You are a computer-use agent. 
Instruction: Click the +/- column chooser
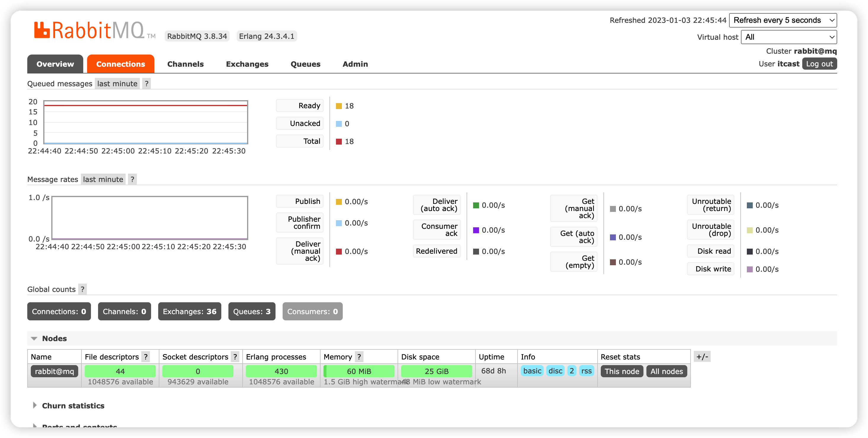(702, 357)
